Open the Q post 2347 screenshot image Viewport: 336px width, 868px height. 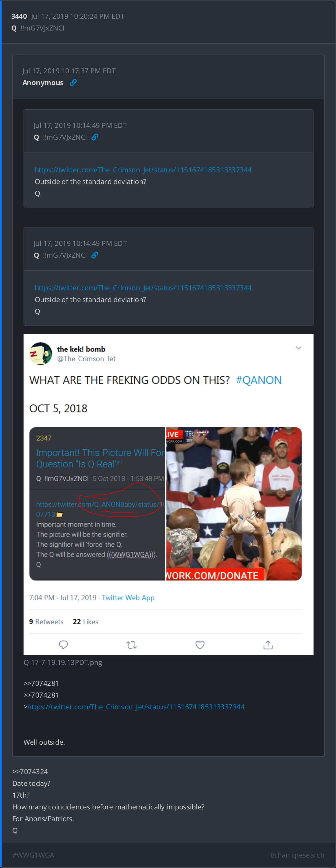point(97,504)
